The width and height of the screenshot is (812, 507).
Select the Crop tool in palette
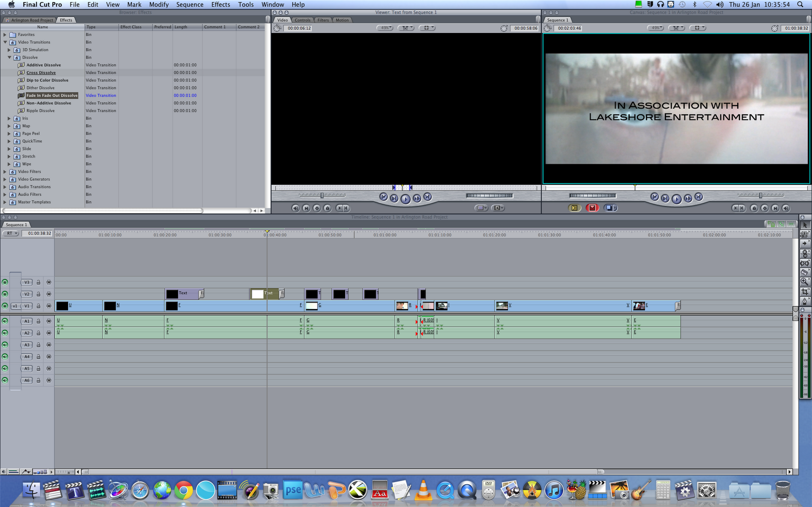pyautogui.click(x=805, y=291)
